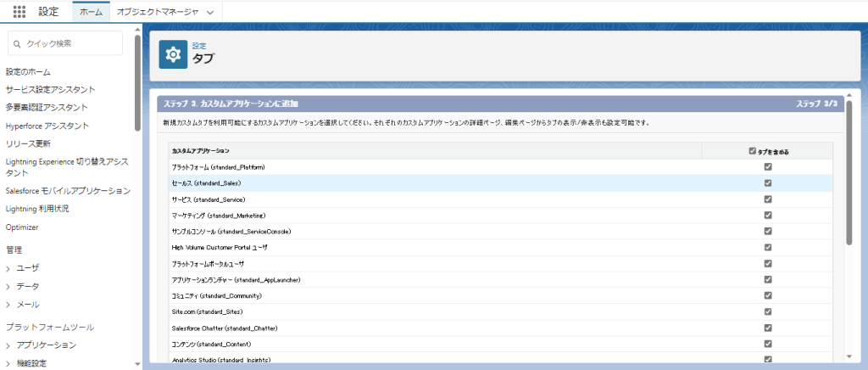Uncheck the サービス (standard_Service) checkbox
This screenshot has width=868, height=370.
[768, 199]
